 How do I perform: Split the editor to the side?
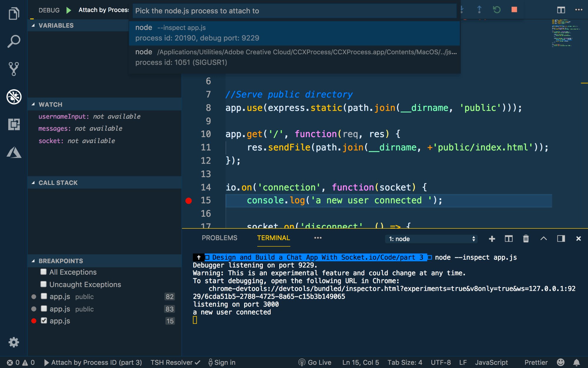click(561, 10)
